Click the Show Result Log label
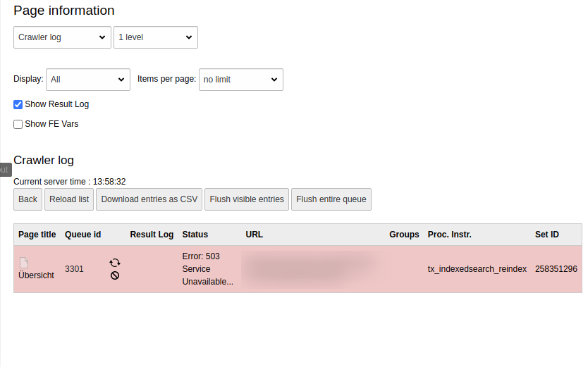588x367 pixels. pos(57,104)
